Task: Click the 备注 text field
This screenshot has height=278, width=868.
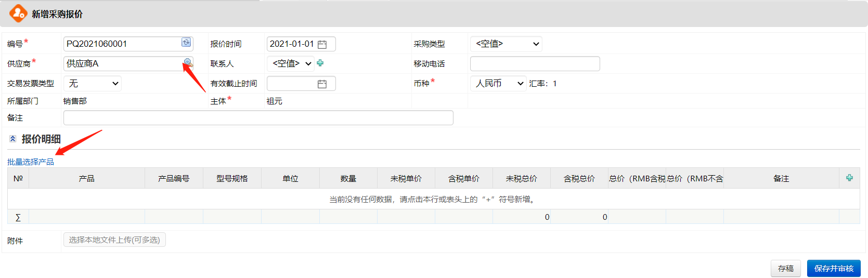Action: tap(258, 117)
